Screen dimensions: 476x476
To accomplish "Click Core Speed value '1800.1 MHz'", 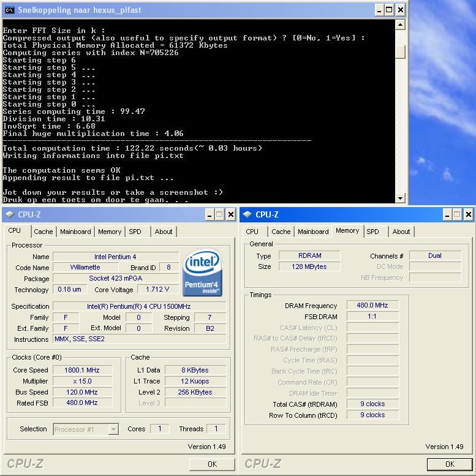I will tap(82, 370).
